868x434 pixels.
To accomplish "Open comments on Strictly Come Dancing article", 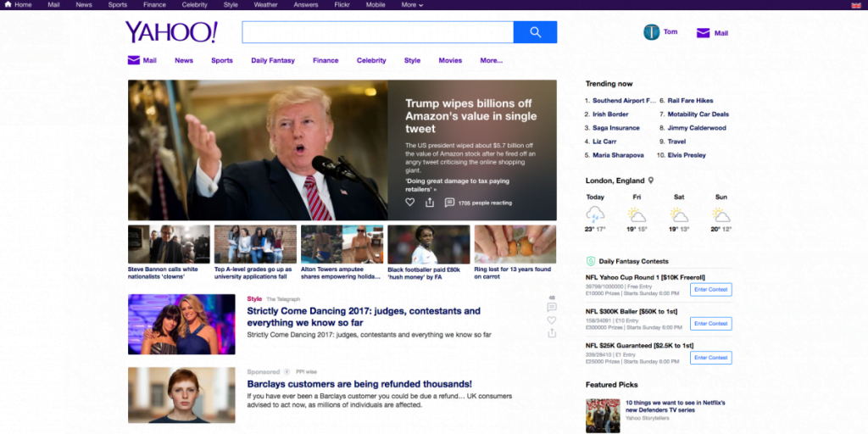I will click(x=552, y=308).
